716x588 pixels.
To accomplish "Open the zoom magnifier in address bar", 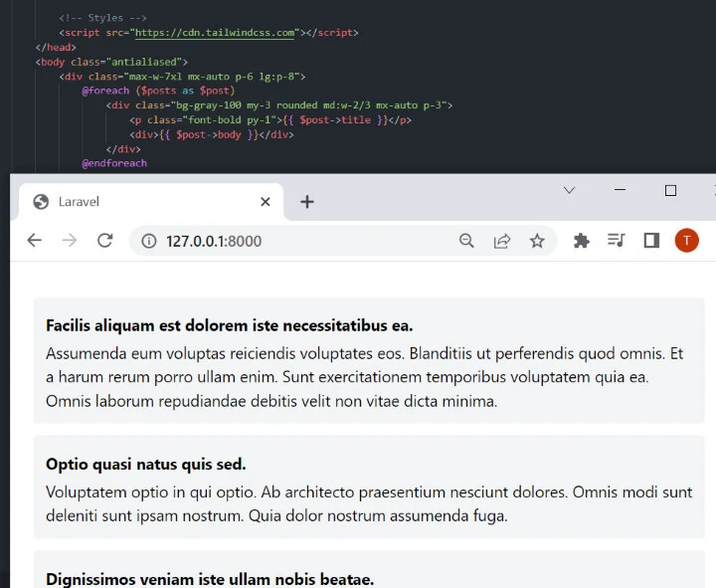I will [466, 241].
